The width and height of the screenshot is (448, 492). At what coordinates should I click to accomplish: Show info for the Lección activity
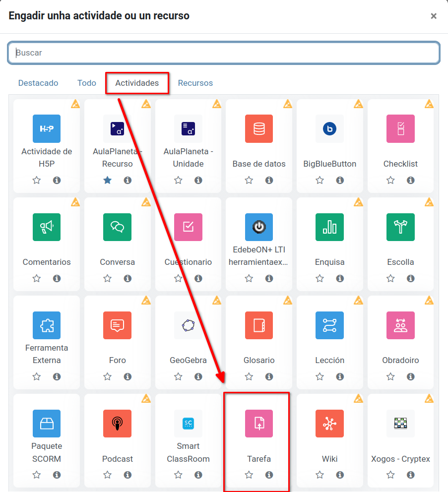point(340,377)
